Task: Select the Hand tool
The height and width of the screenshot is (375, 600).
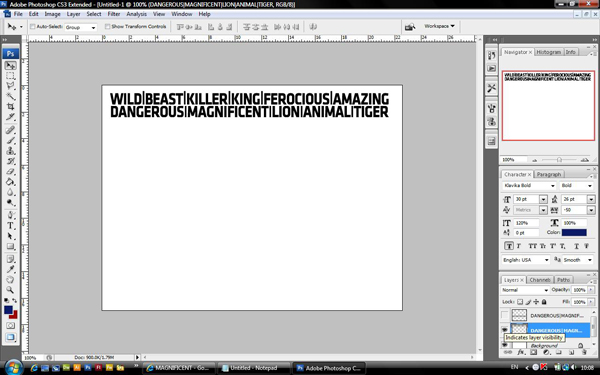Action: pyautogui.click(x=10, y=280)
